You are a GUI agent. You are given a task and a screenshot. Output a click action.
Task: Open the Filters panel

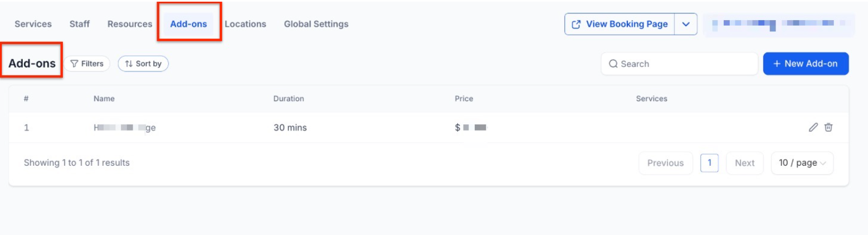click(87, 64)
